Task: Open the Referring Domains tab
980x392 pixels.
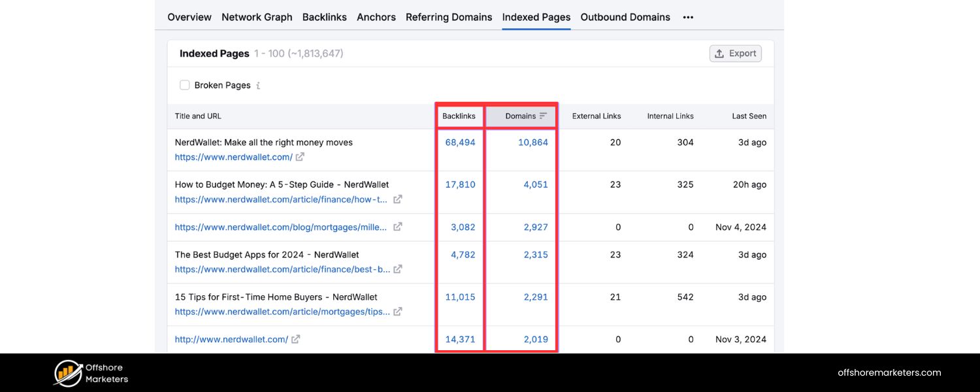Action: pyautogui.click(x=449, y=17)
